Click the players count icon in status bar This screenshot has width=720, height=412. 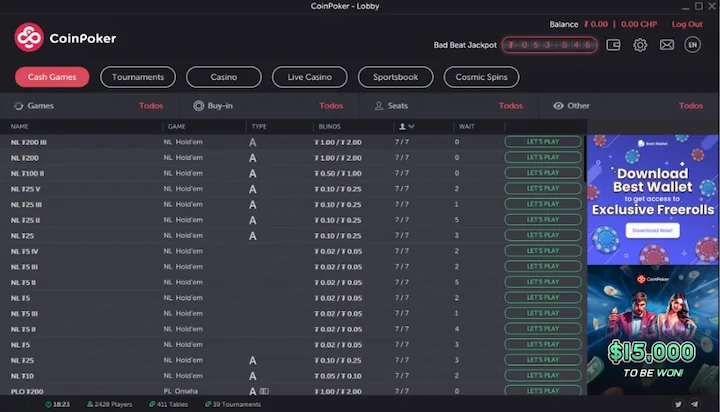tap(90, 405)
